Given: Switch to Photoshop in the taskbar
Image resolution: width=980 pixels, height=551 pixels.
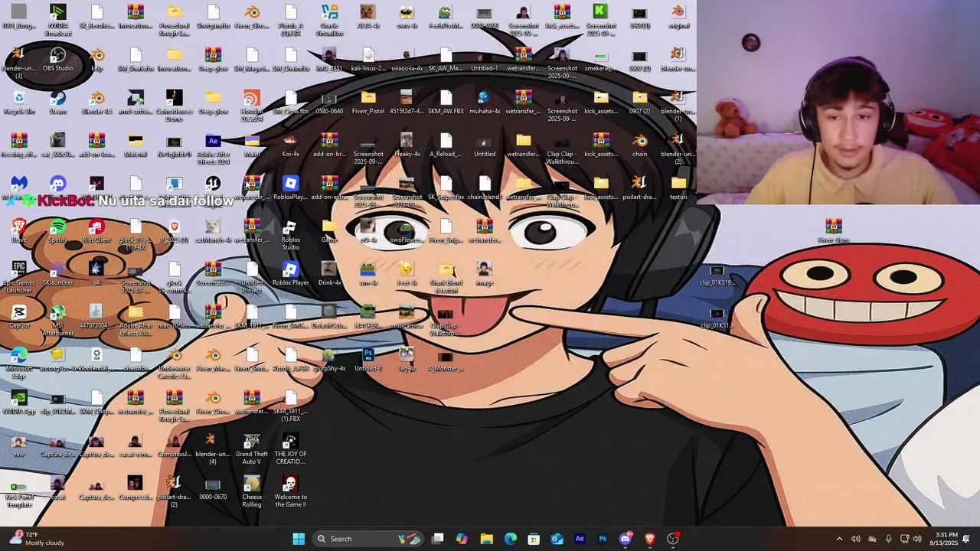Looking at the screenshot, I should tap(603, 539).
